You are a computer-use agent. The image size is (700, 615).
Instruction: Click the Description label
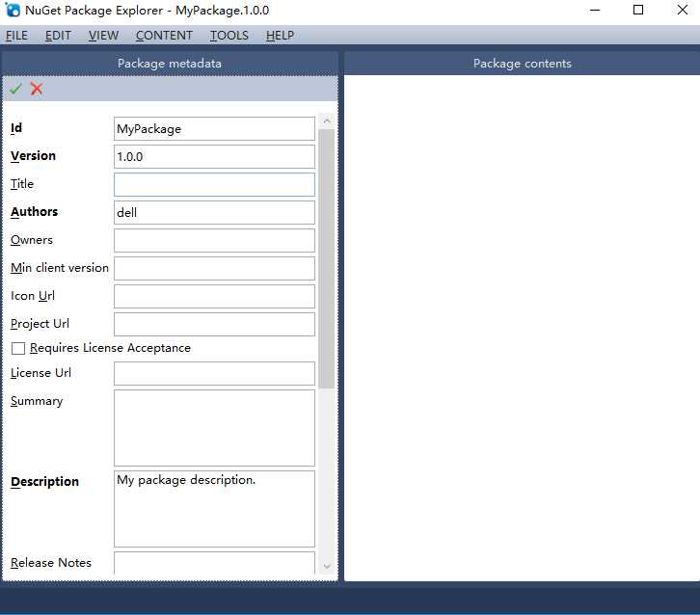44,482
